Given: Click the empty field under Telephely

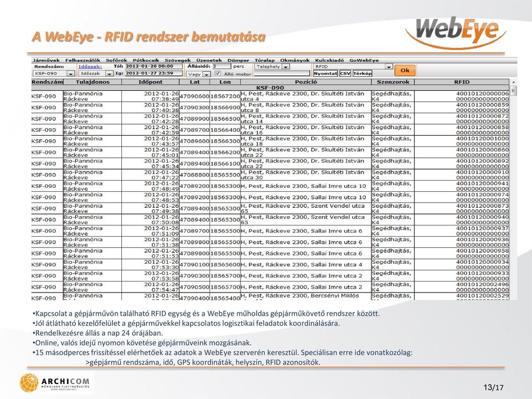Looking at the screenshot, I should click(282, 73).
